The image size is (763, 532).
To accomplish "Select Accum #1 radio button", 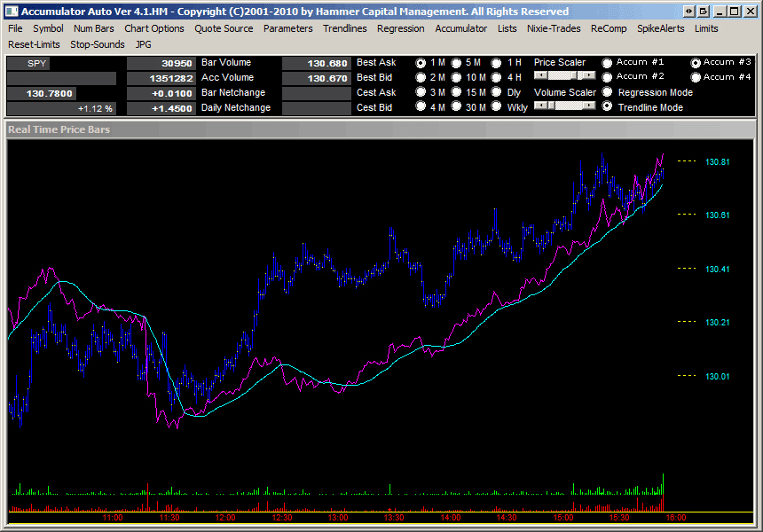I will [607, 63].
